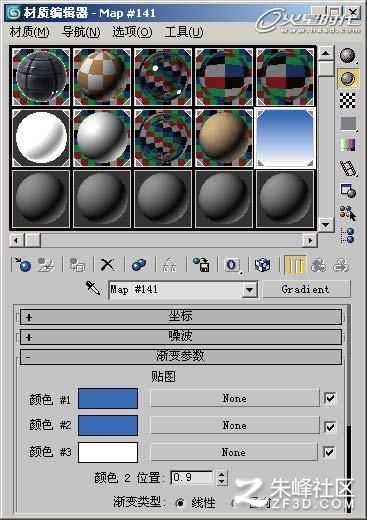This screenshot has height=520, width=367.
Task: Click the 颜色 #3 None map button
Action: click(x=234, y=452)
